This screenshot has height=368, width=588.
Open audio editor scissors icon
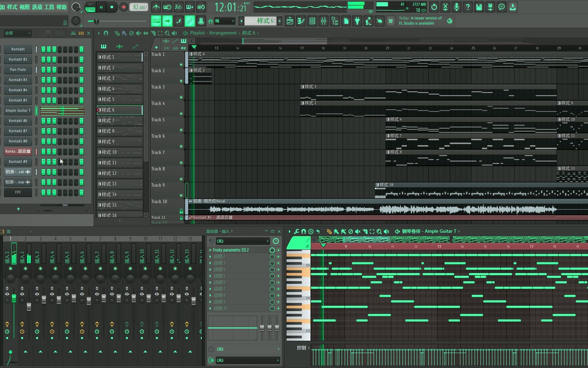point(445,7)
